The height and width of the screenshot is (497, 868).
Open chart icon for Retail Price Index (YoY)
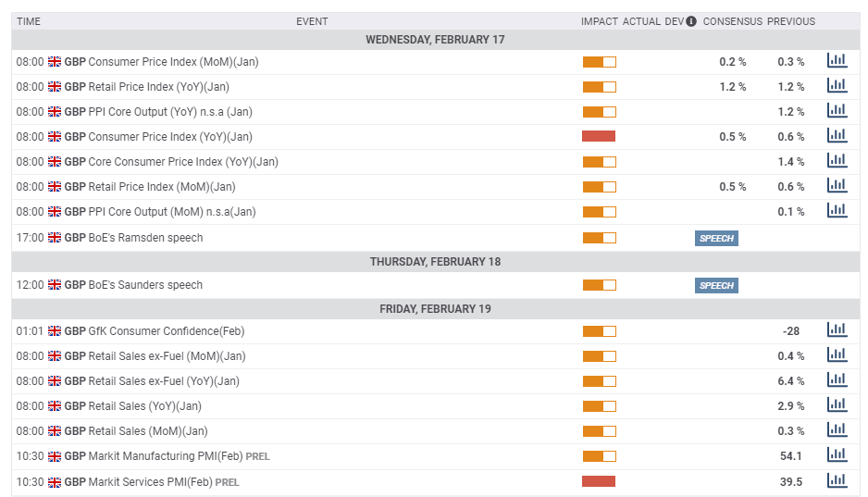(x=837, y=86)
